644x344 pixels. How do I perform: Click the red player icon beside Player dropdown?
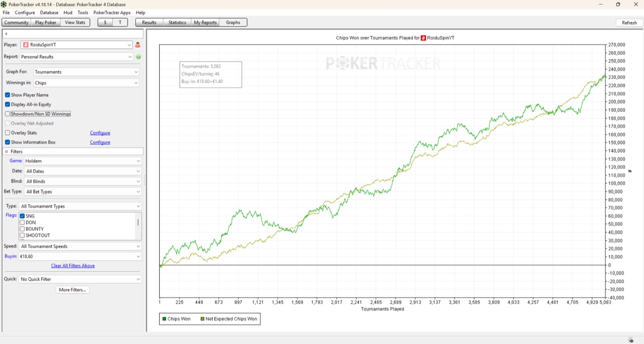coord(138,45)
